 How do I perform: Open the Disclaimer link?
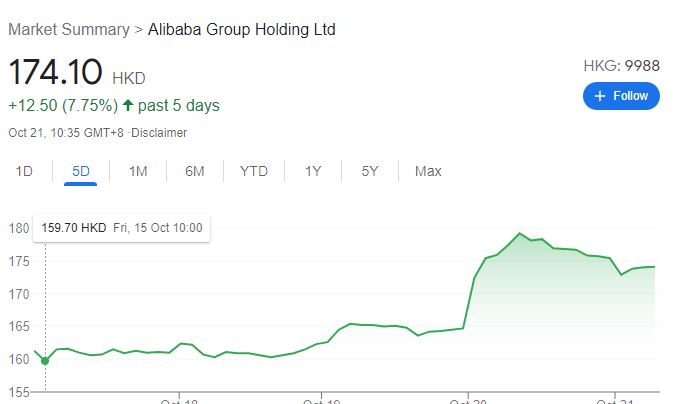click(x=159, y=133)
